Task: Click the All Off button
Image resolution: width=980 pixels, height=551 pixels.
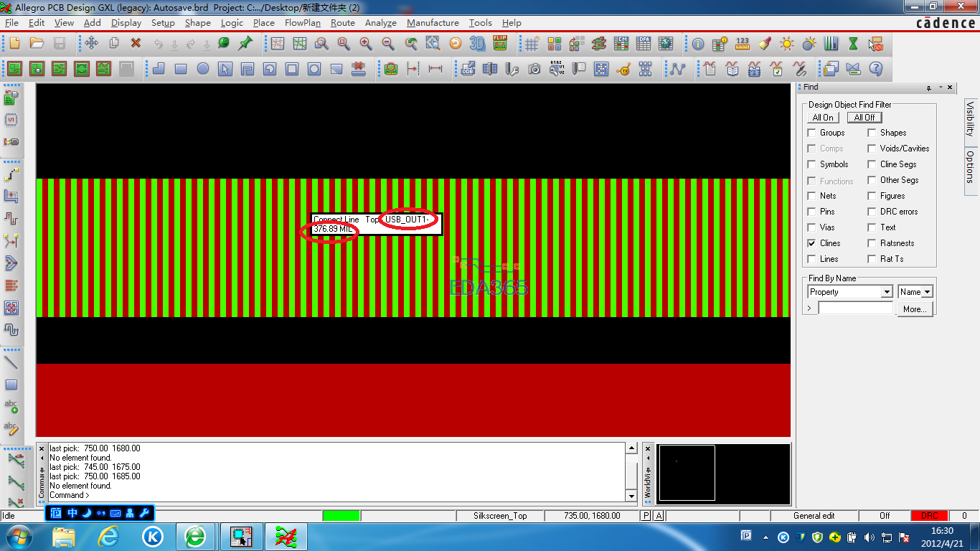Action: pyautogui.click(x=864, y=118)
